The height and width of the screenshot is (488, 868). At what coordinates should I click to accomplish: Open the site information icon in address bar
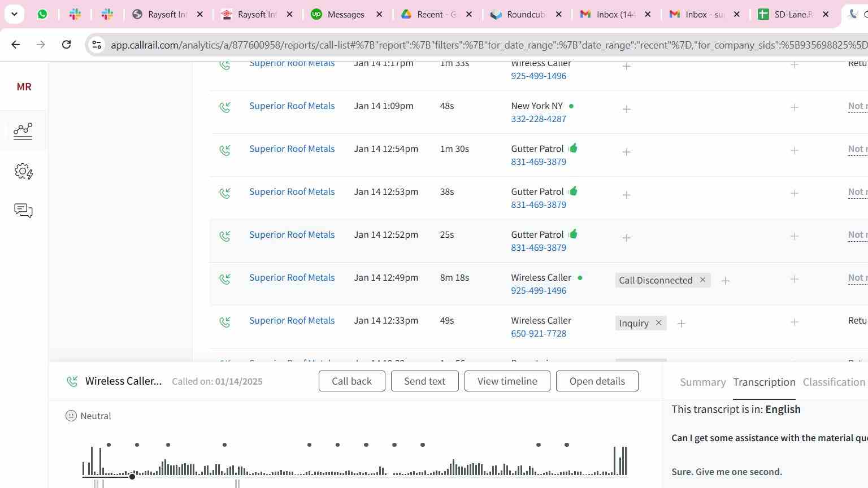tap(97, 45)
